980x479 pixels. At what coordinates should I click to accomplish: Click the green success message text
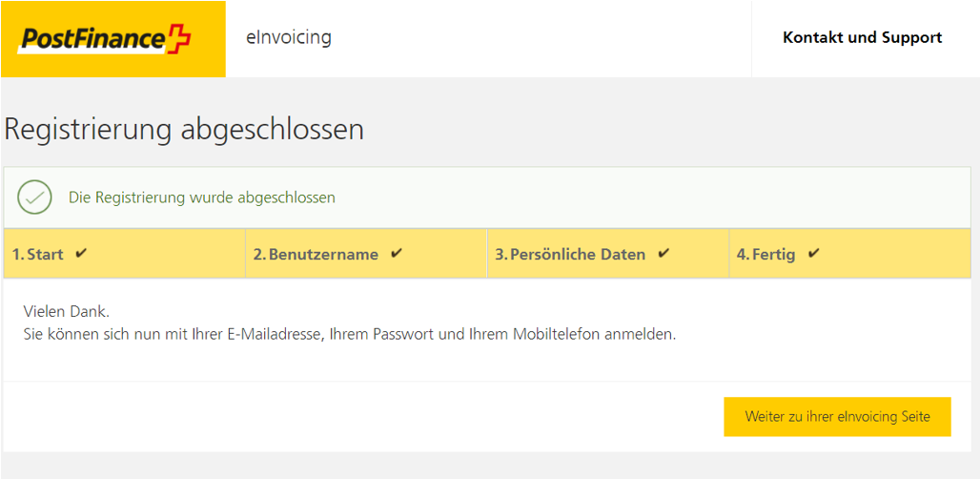202,198
